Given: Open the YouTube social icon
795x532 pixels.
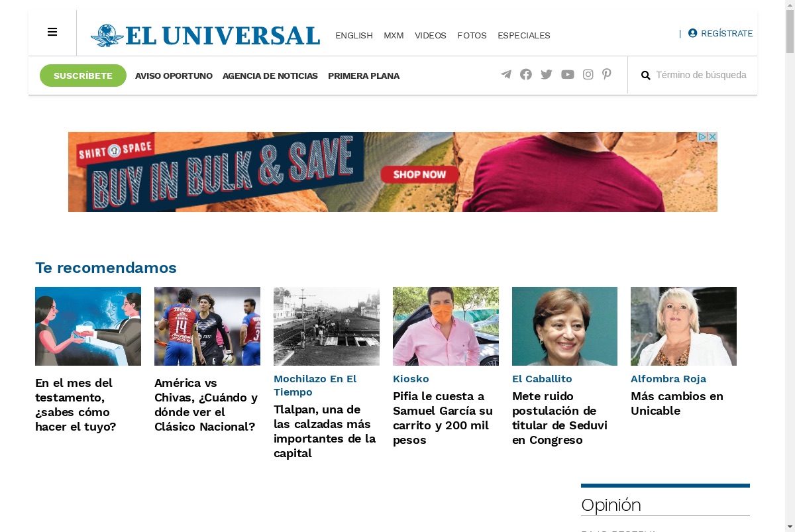Looking at the screenshot, I should pos(568,74).
